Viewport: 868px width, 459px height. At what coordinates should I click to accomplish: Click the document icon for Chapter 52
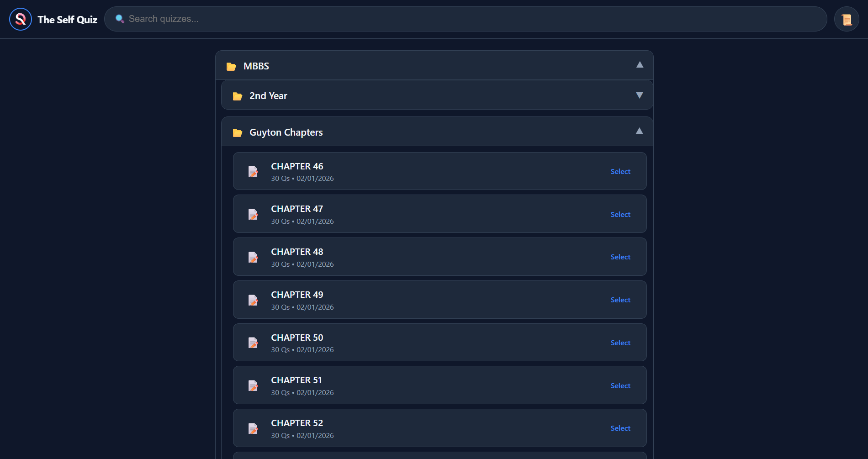[x=253, y=428]
